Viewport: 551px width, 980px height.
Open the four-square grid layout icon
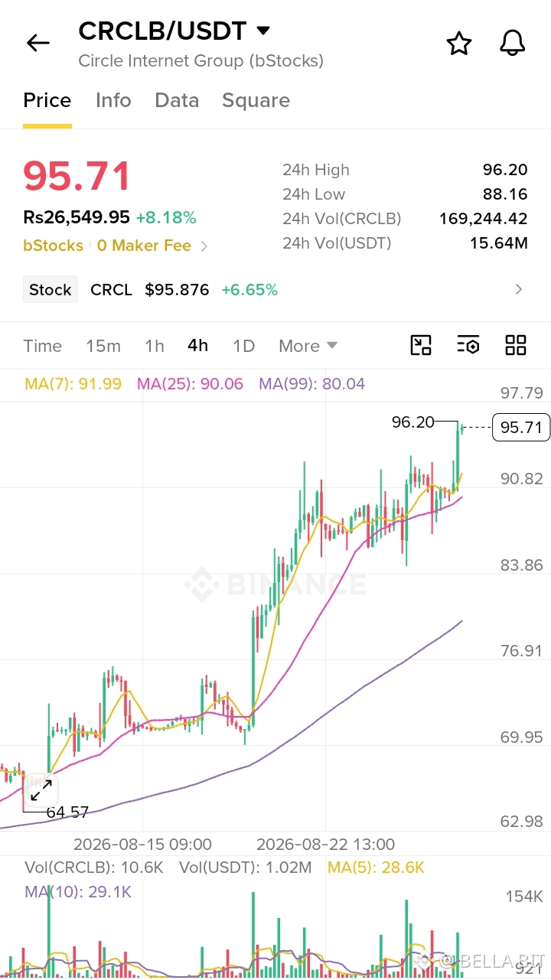[x=516, y=345]
